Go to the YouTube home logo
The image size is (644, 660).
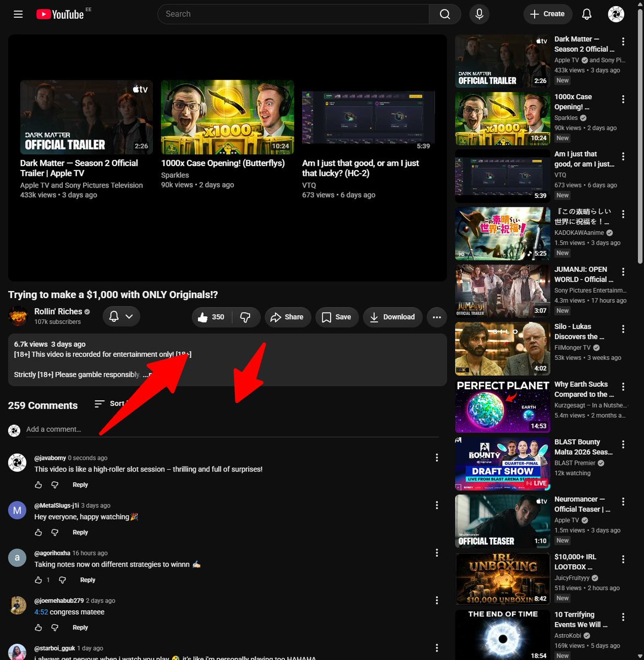60,14
